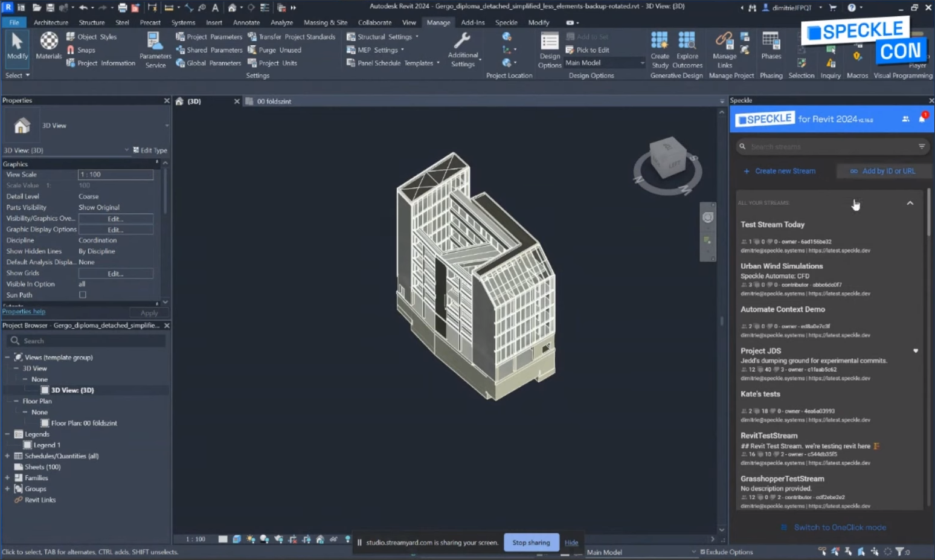The width and height of the screenshot is (935, 560).
Task: Open Properties help link
Action: point(24,312)
